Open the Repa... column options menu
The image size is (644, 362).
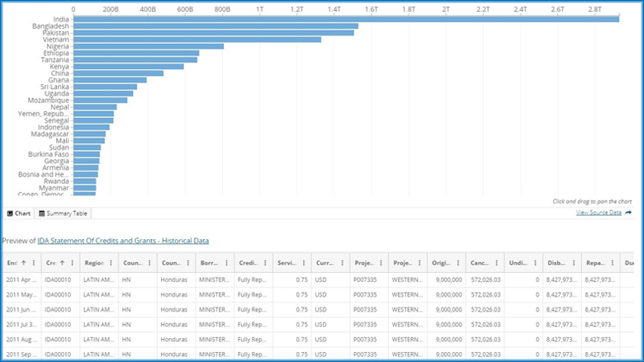(x=613, y=263)
